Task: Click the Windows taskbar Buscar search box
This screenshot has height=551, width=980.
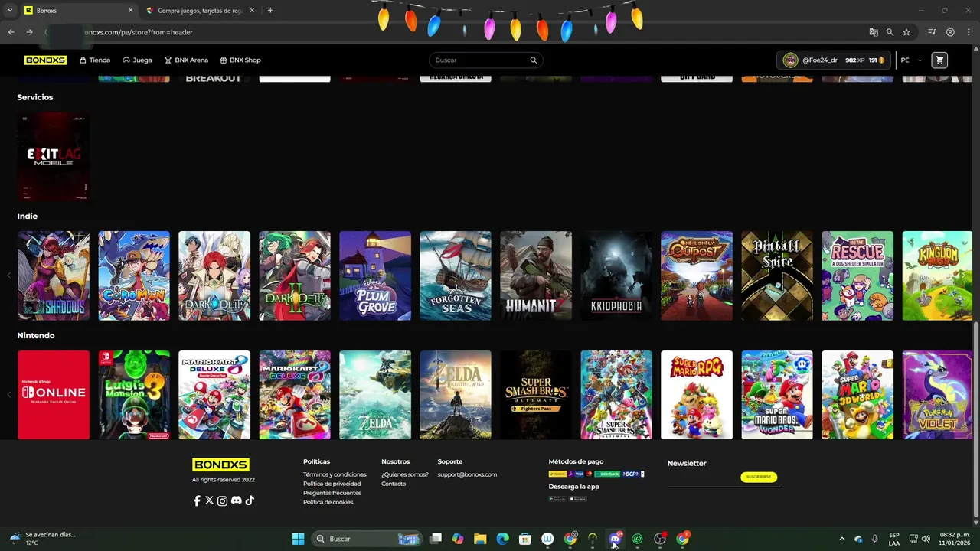Action: [367, 539]
